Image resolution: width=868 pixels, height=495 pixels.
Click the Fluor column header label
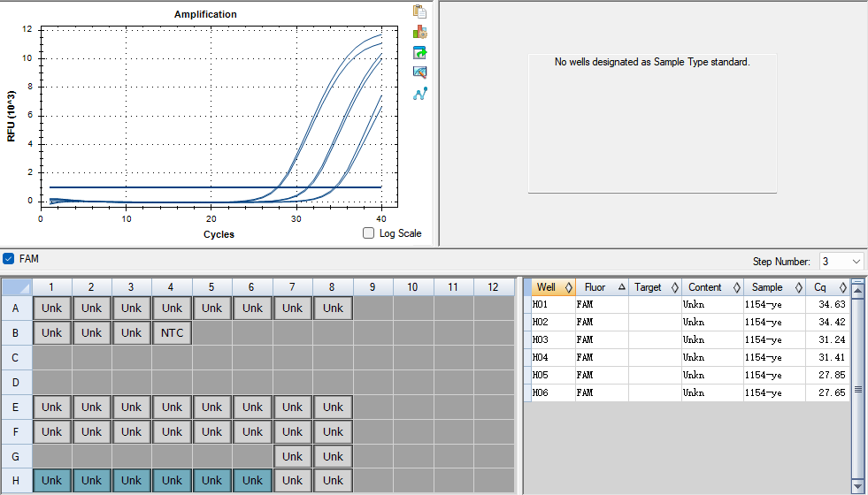pos(595,287)
